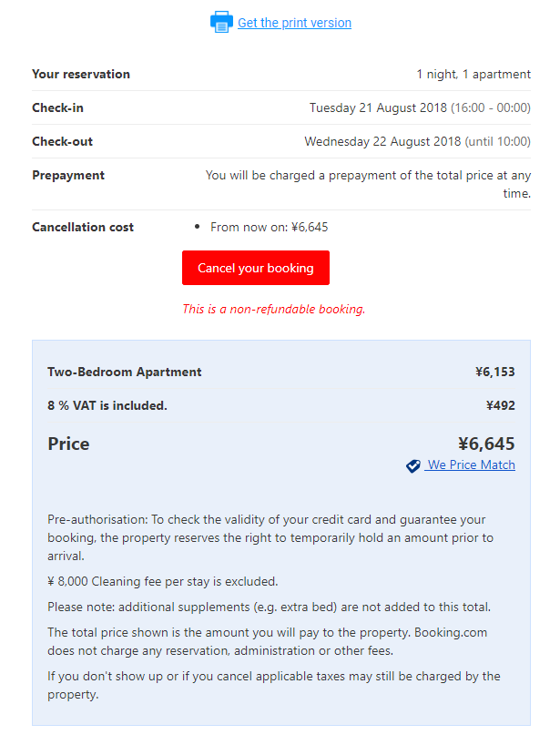The width and height of the screenshot is (560, 735).
Task: Open the 'We Price Match' link
Action: click(470, 465)
